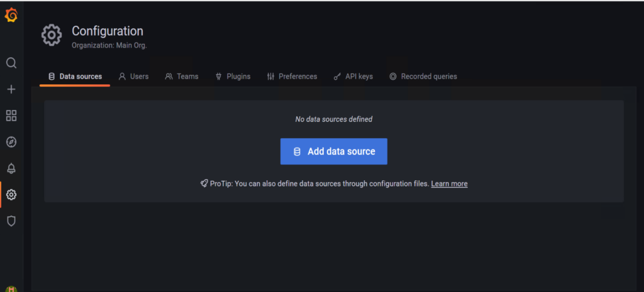Click the ProTip rocket icon
The image size is (644, 292).
pos(204,184)
